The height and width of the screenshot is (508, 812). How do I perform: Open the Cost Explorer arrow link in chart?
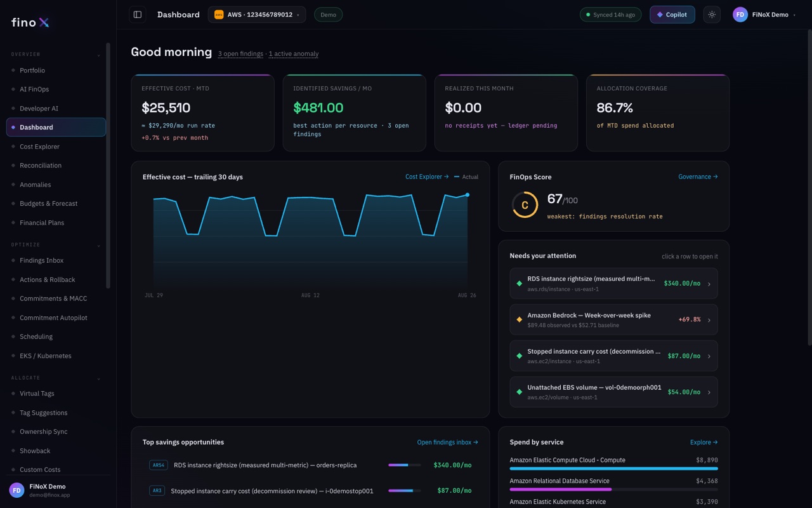(427, 177)
